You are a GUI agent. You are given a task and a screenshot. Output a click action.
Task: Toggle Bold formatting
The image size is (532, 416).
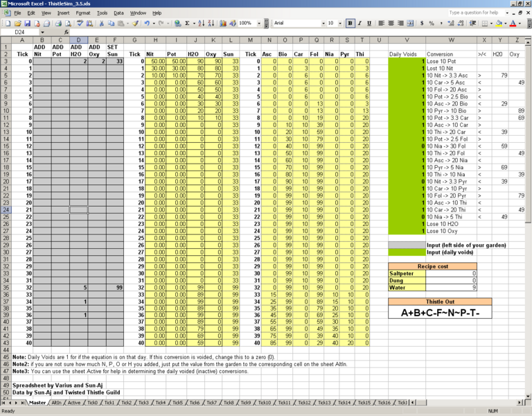tap(350, 23)
